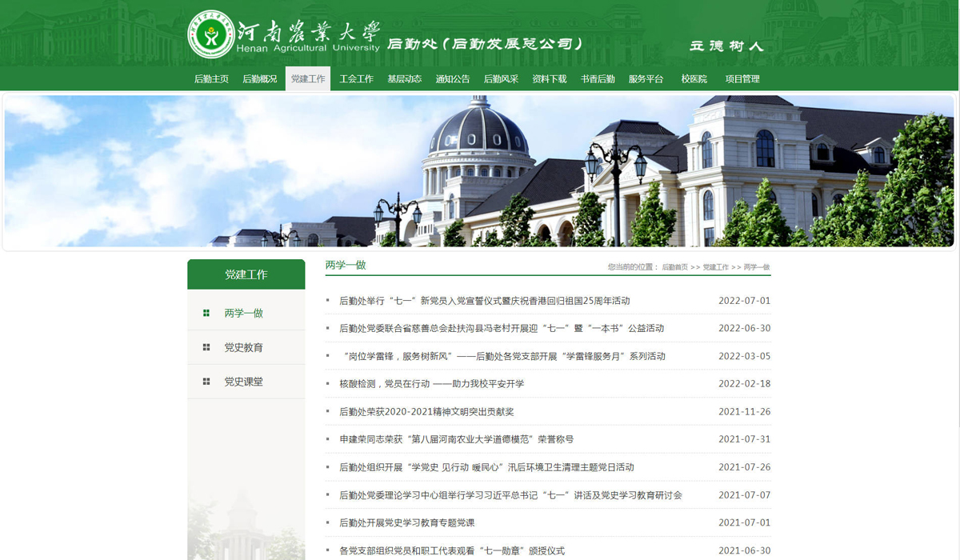Select 后勤概况 in the top navigation
960x560 pixels.
[x=259, y=79]
